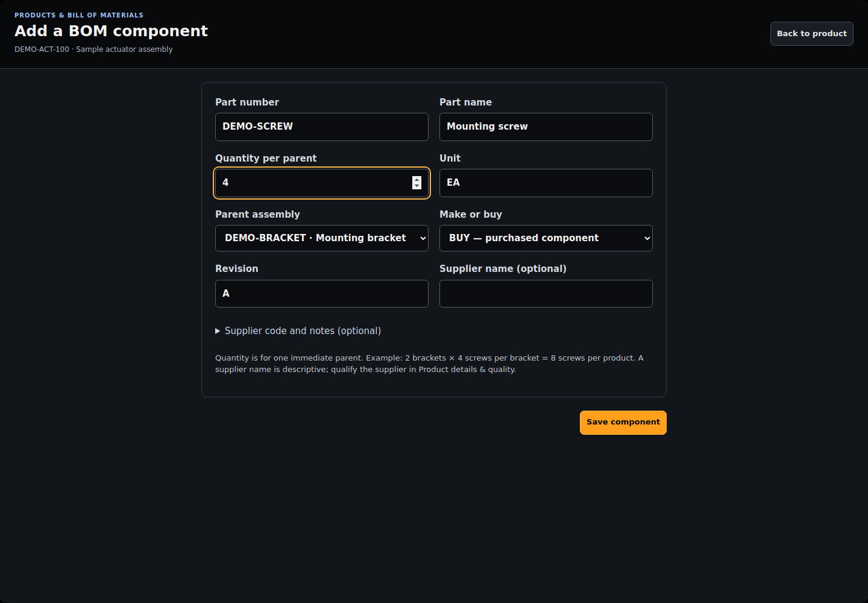Click the Part number label
The width and height of the screenshot is (868, 603).
click(x=247, y=103)
